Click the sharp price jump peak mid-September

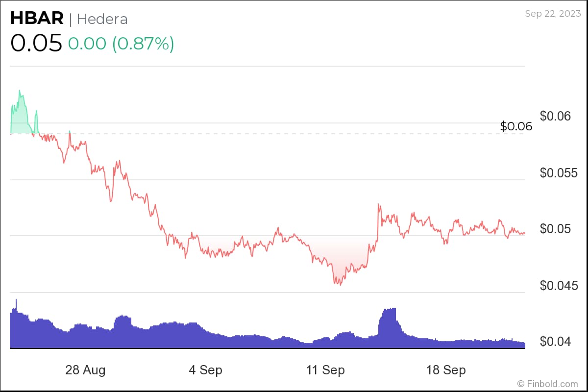tap(379, 205)
